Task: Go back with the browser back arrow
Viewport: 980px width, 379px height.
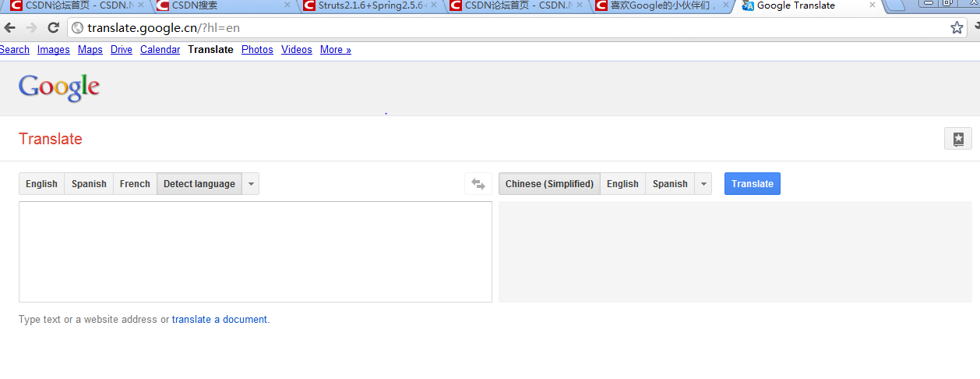Action: point(10,28)
